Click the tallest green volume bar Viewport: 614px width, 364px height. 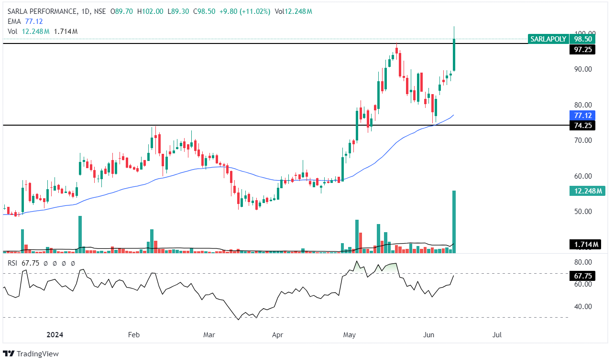[x=454, y=221]
